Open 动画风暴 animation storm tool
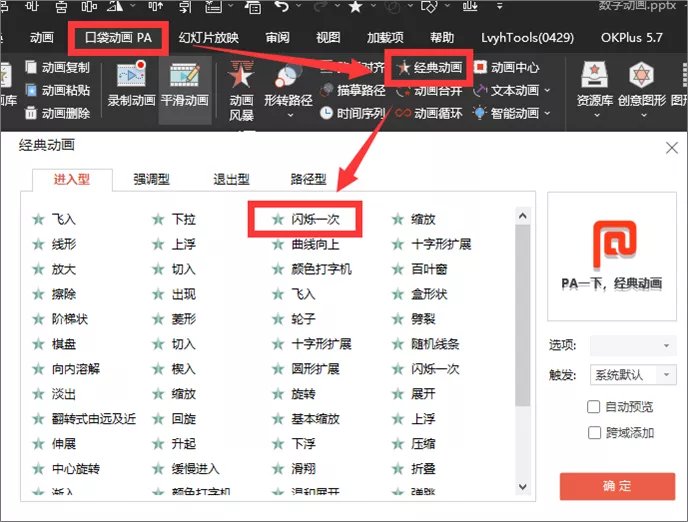The height and width of the screenshot is (522, 688). [x=241, y=91]
